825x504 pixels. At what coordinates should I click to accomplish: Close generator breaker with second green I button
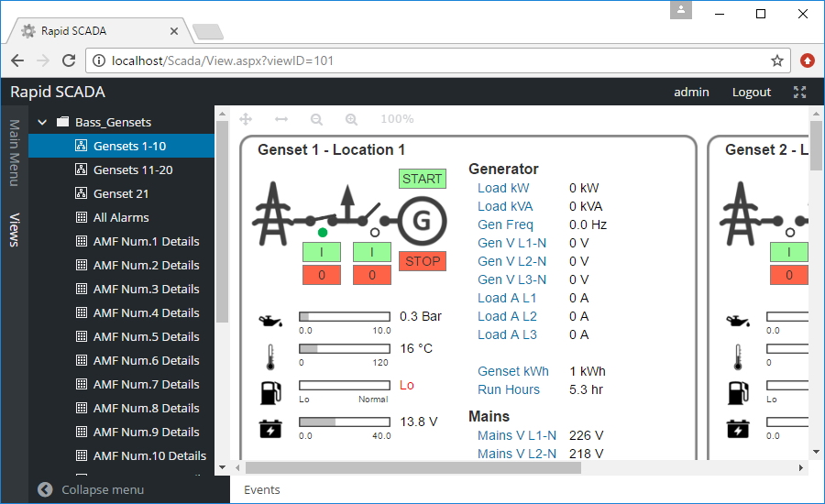point(372,252)
